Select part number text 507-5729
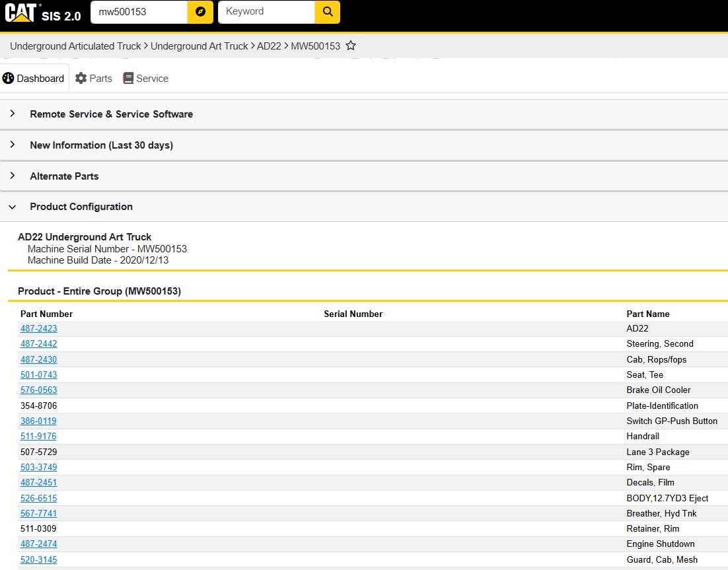728x570 pixels. click(38, 452)
